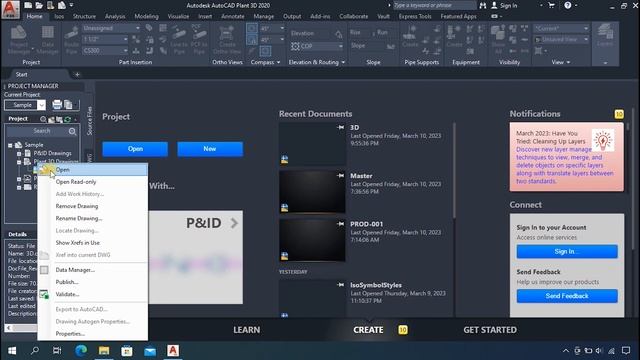
Task: Click the Task View taskbar icon
Action: click(57, 351)
